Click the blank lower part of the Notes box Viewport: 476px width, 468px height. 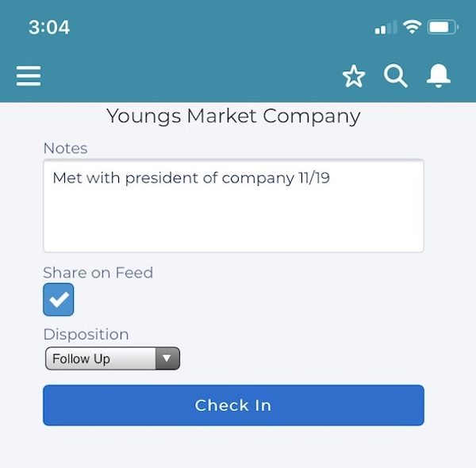(233, 223)
